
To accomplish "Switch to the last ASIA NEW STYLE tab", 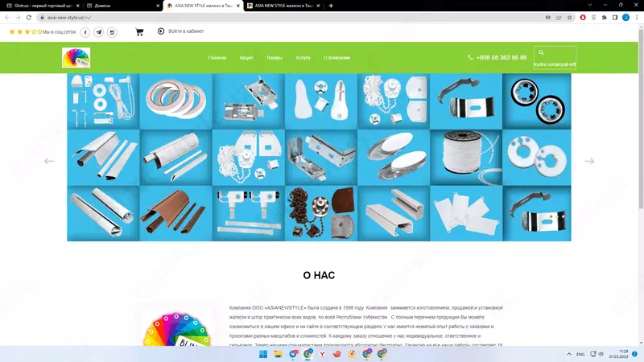I will coord(283,6).
